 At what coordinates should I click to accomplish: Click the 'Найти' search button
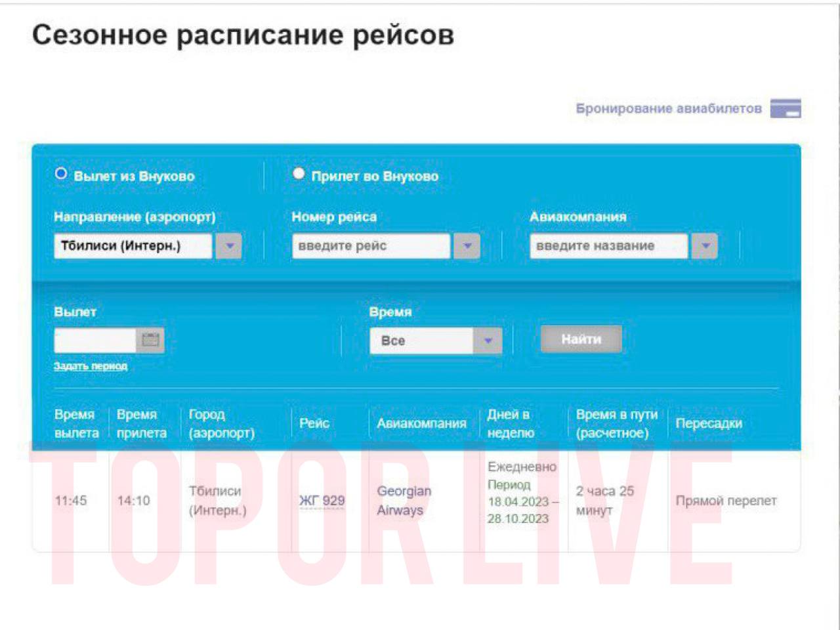click(x=581, y=339)
